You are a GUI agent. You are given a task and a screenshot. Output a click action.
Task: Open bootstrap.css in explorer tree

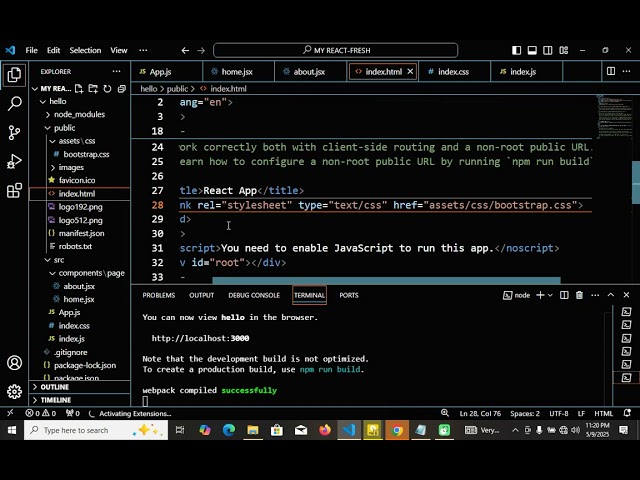pyautogui.click(x=86, y=154)
